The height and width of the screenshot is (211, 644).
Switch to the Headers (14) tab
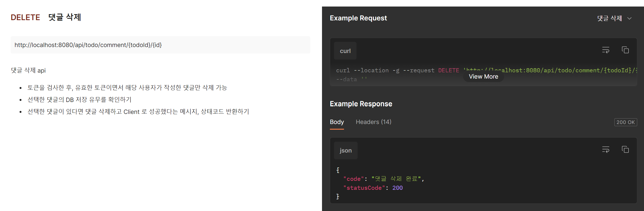tap(373, 122)
